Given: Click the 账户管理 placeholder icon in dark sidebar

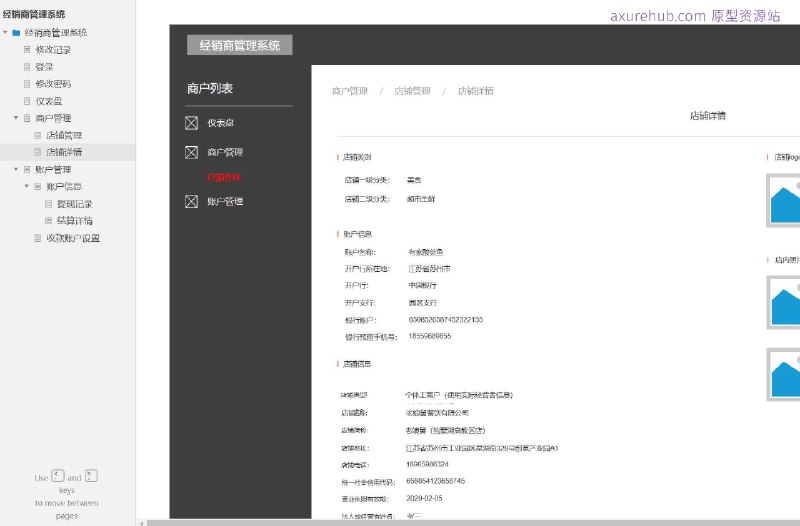Looking at the screenshot, I should (191, 202).
